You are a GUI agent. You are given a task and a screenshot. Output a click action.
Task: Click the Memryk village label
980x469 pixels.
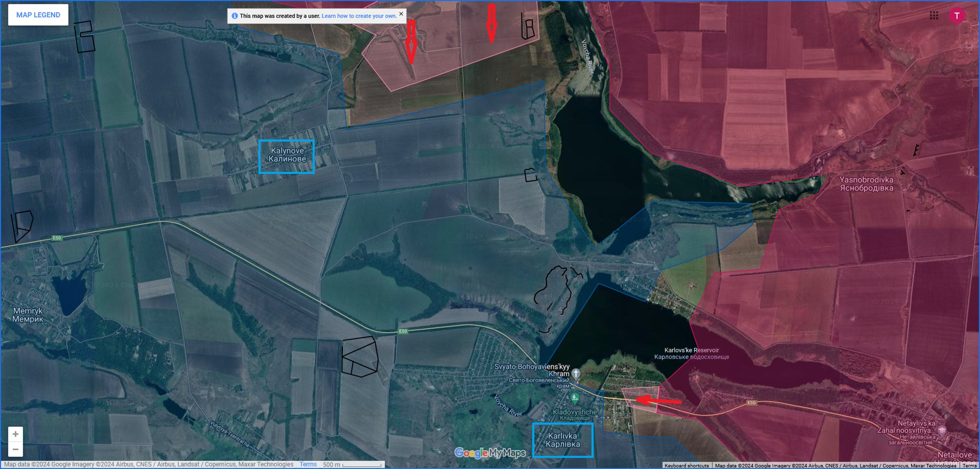(28, 315)
